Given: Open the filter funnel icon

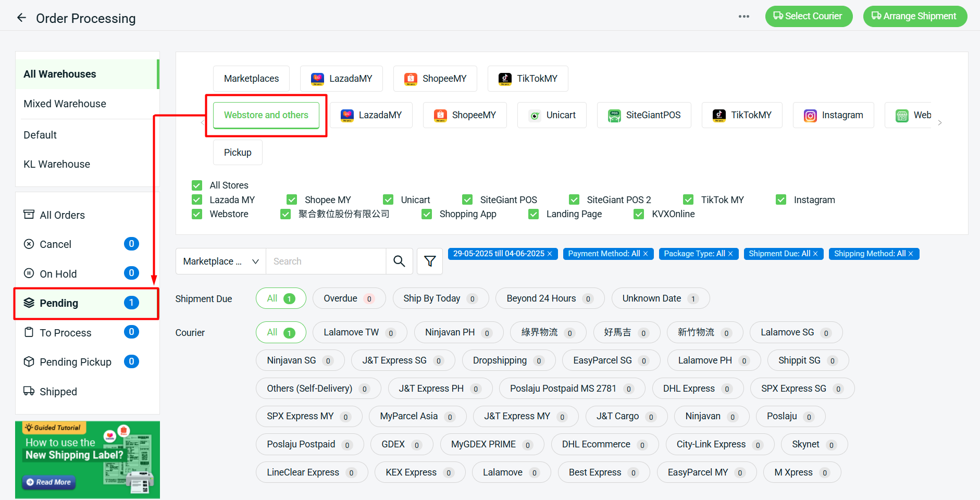Looking at the screenshot, I should [429, 261].
